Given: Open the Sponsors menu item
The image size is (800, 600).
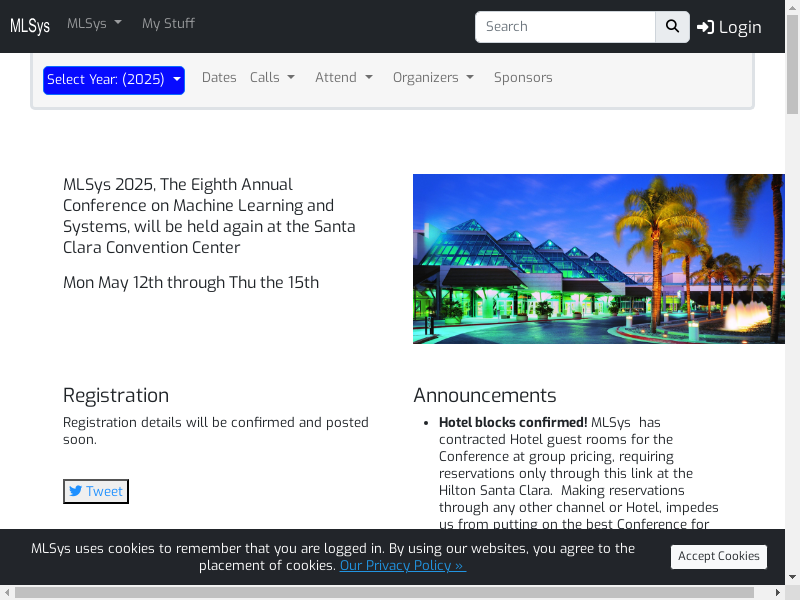Looking at the screenshot, I should click(522, 78).
